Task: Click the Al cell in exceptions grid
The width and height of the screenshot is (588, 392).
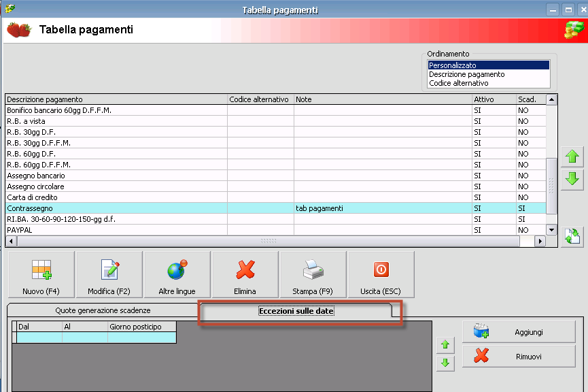Action: click(85, 338)
